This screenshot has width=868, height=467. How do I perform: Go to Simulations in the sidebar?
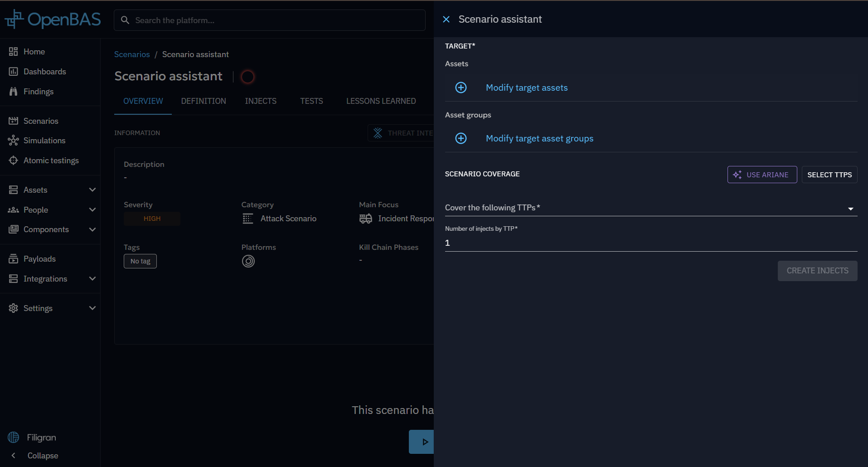44,141
